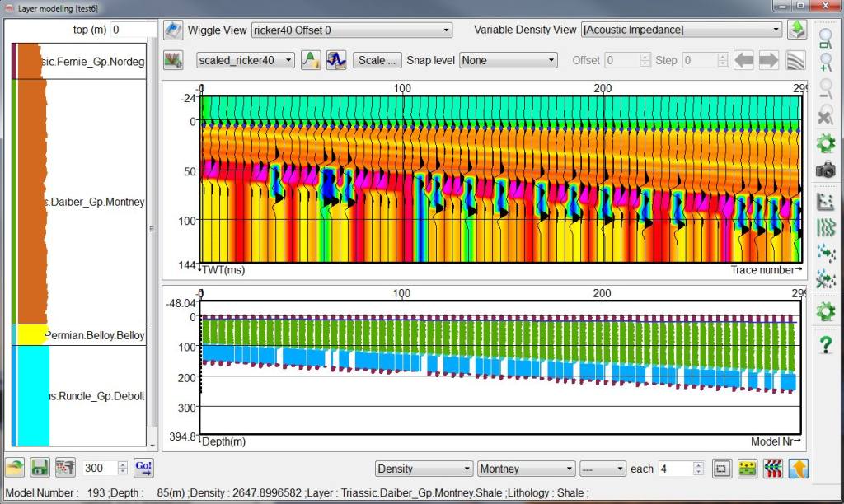The height and width of the screenshot is (504, 844).
Task: Click the yellow Permian Belloy layer block
Action: [30, 334]
